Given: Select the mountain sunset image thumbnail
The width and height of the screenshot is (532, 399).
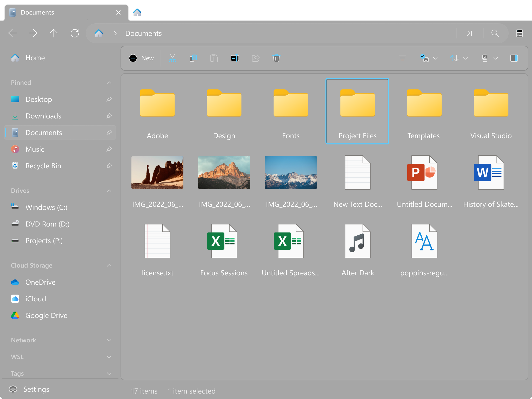Looking at the screenshot, I should pyautogui.click(x=224, y=172).
